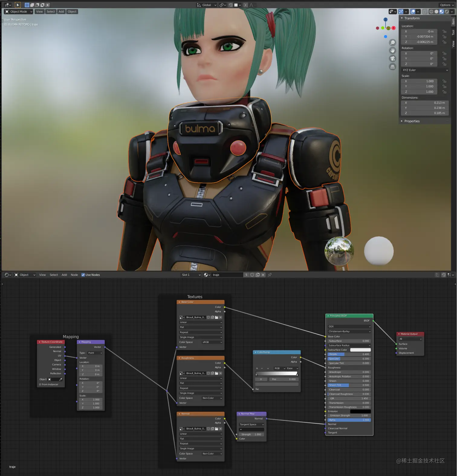Image resolution: width=457 pixels, height=476 pixels.
Task: Lock Location X with padlock icon
Action: click(444, 31)
